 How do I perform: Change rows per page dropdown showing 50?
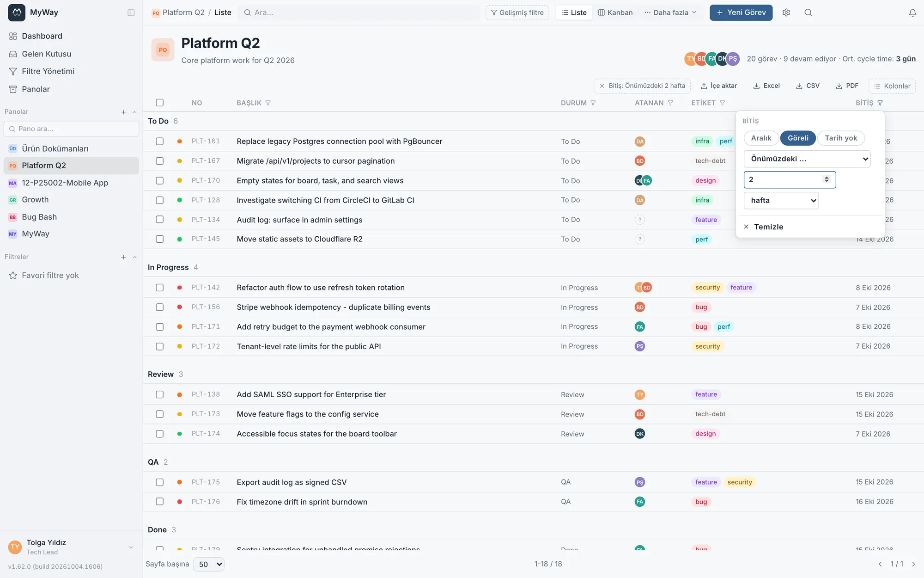208,564
